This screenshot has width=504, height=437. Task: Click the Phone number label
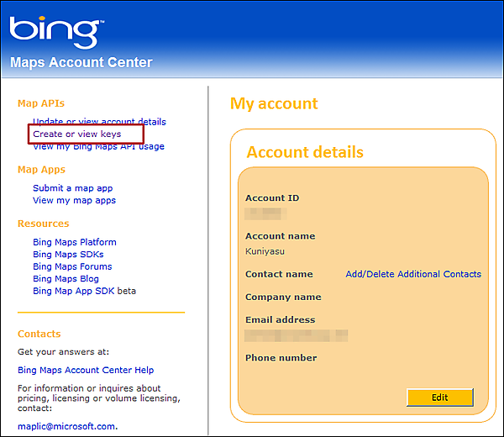click(281, 358)
